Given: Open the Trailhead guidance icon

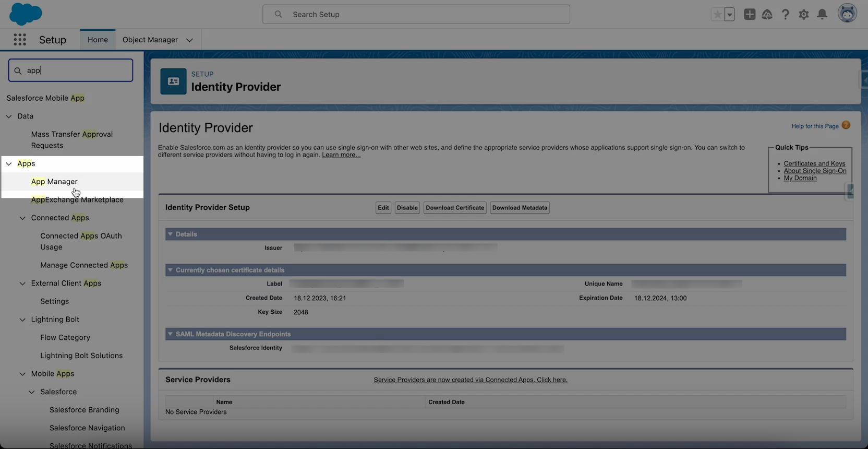Looking at the screenshot, I should 767,15.
